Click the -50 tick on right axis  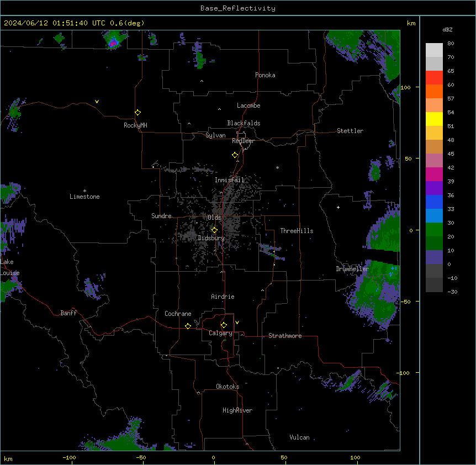pyautogui.click(x=405, y=302)
